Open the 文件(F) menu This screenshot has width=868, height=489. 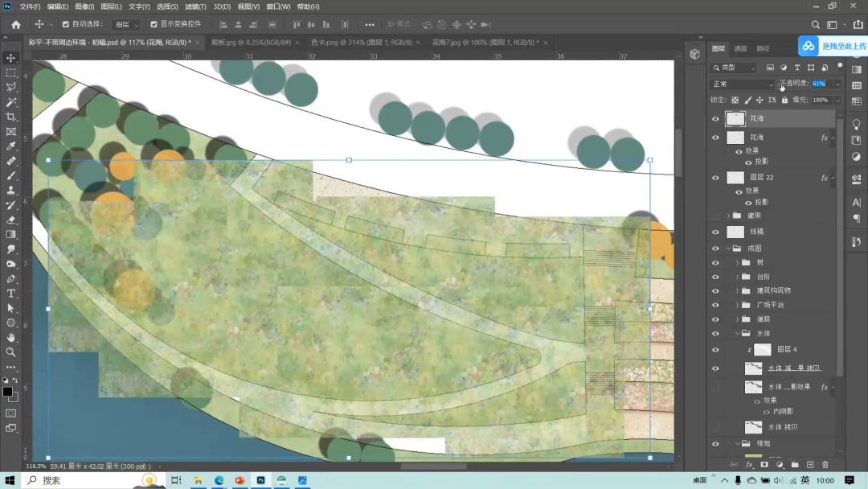(x=30, y=6)
